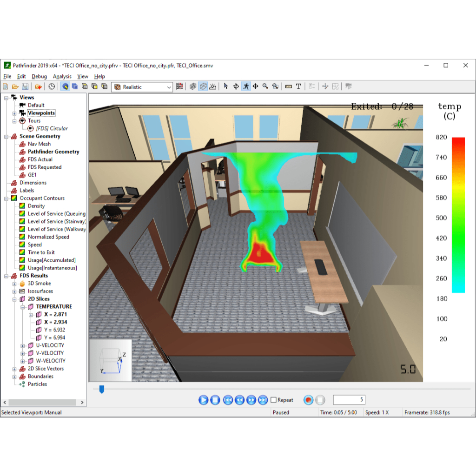The image size is (476, 476).
Task: Open the Analysis menu
Action: (x=62, y=77)
